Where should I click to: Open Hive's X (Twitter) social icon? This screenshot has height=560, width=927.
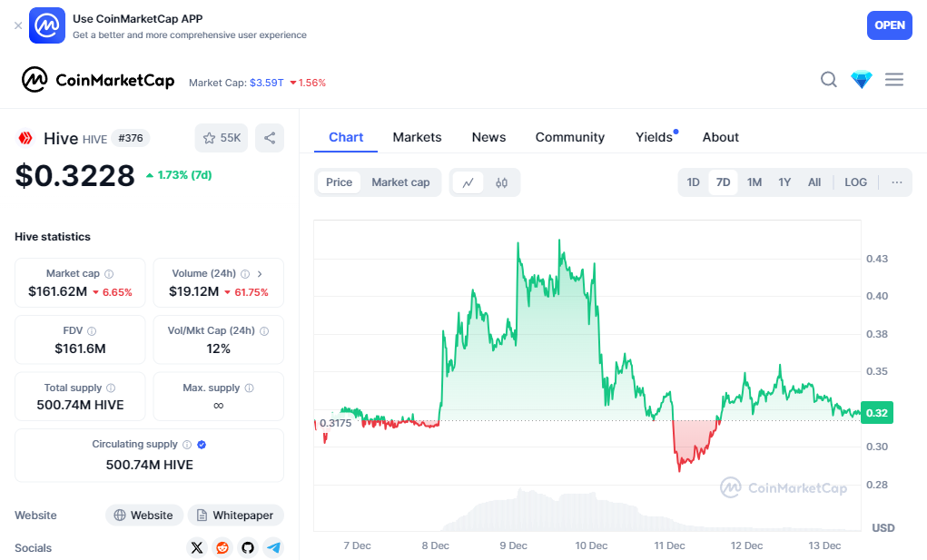[197, 547]
